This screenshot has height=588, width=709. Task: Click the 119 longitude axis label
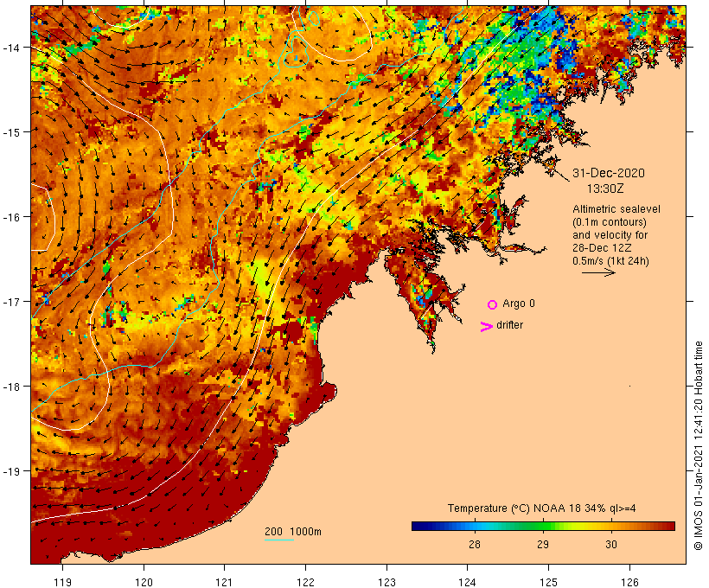coord(63,582)
